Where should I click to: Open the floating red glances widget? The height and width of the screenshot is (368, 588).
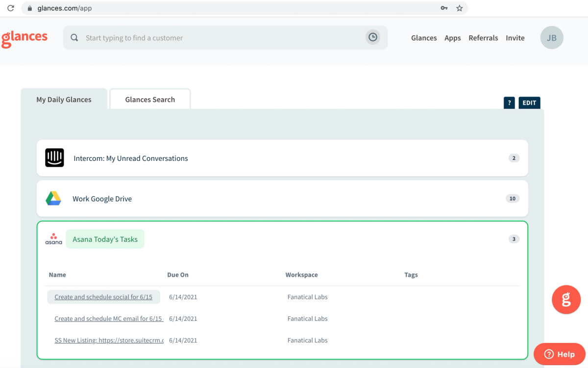click(566, 299)
